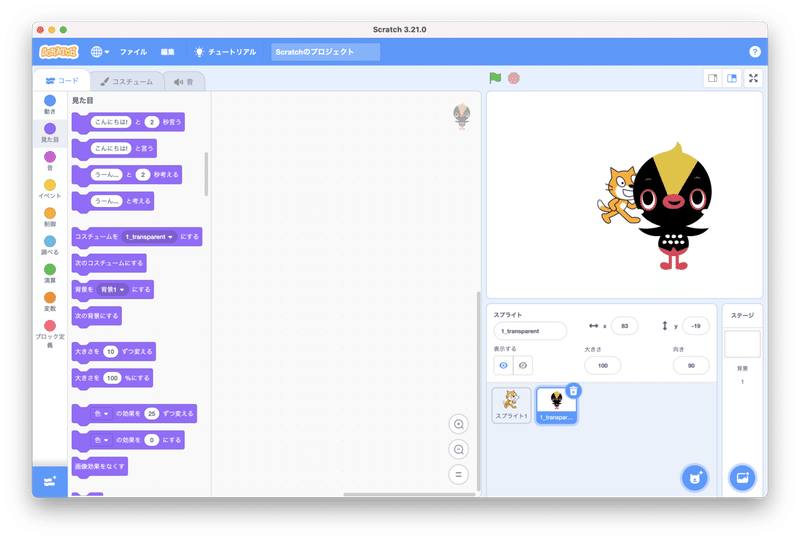Click the こんにちは! と 2 秒言う block
The width and height of the screenshot is (800, 540).
128,123
